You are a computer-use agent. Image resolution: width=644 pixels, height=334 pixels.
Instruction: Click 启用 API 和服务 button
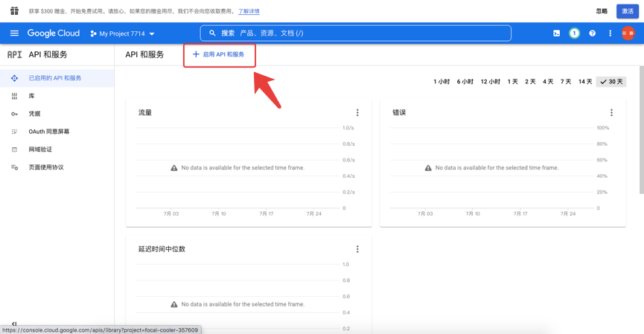[219, 54]
